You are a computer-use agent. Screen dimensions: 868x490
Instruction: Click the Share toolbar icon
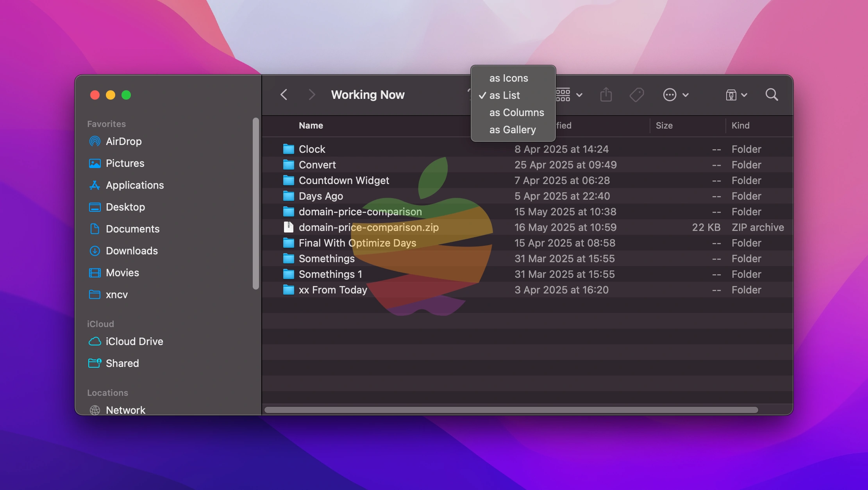tap(606, 95)
